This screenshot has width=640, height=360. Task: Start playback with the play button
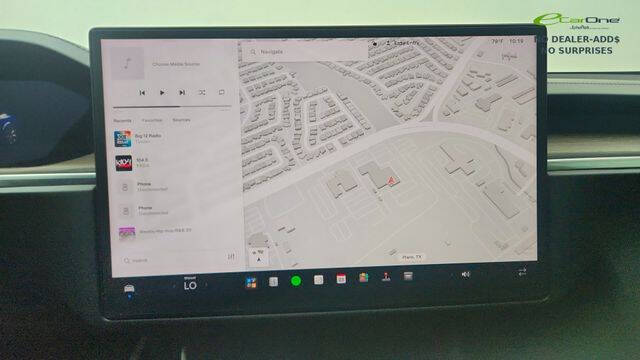pyautogui.click(x=162, y=93)
